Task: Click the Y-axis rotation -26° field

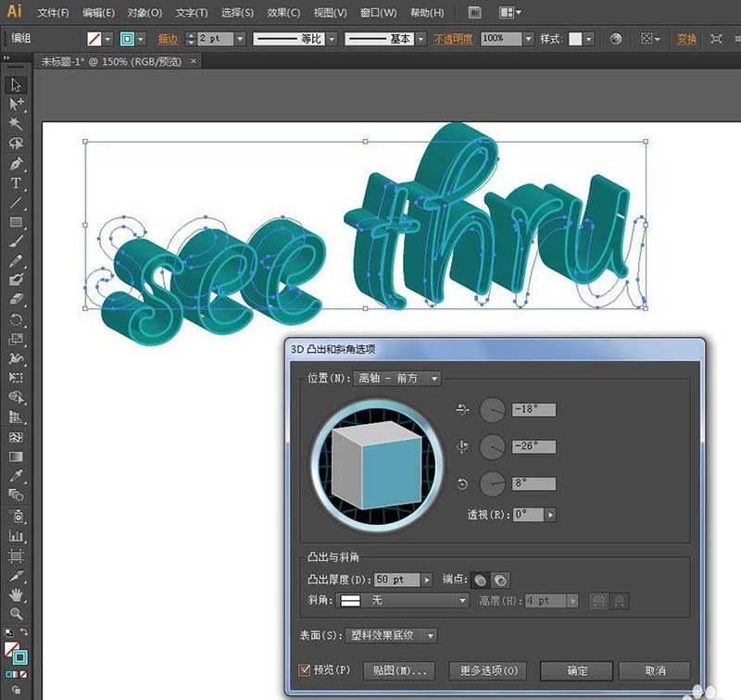Action: tap(534, 446)
